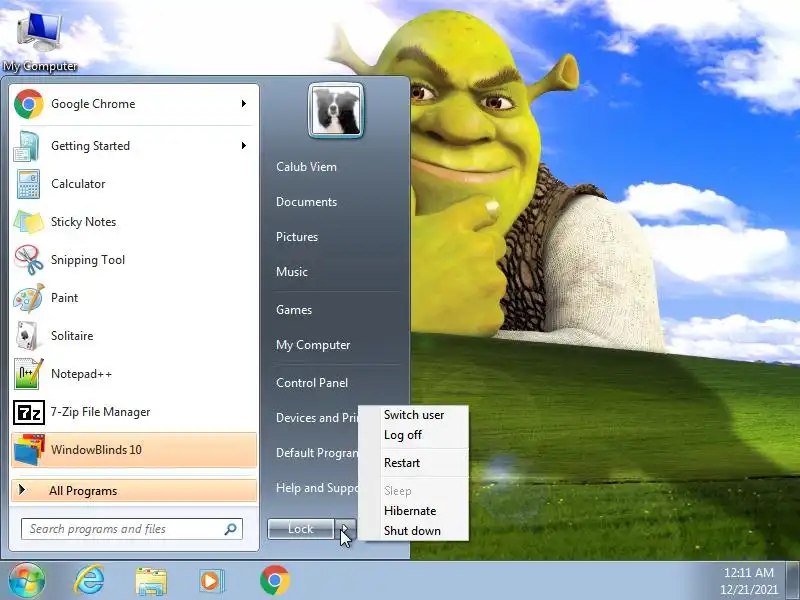Click the Start orb on the taskbar
The width and height of the screenshot is (800, 600).
pos(27,580)
